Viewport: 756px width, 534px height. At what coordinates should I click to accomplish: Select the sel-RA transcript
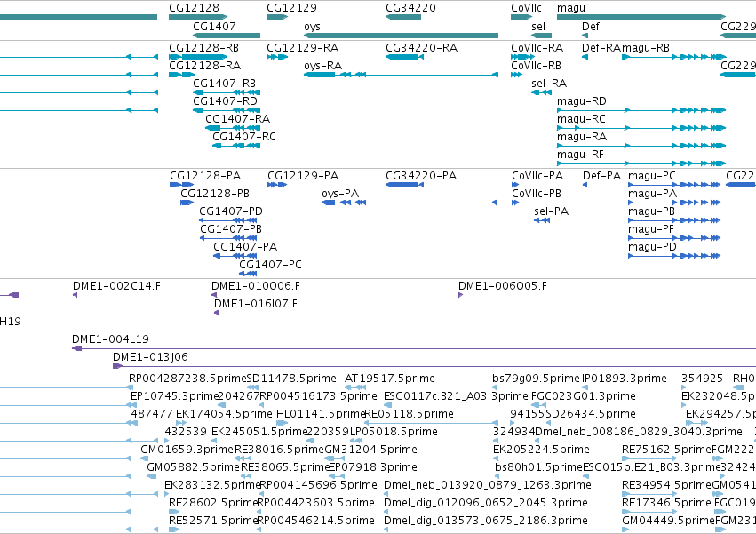point(541,92)
